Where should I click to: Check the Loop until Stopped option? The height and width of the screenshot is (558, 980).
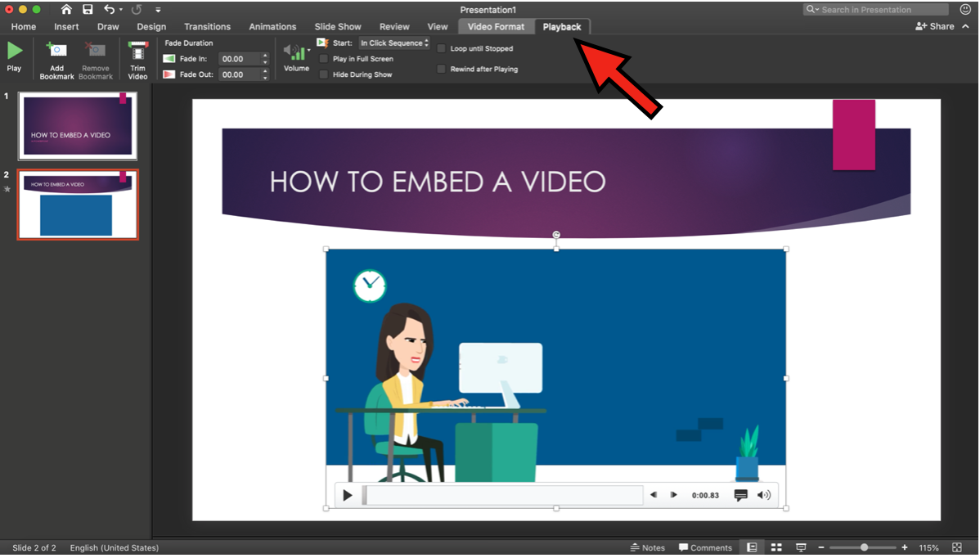click(442, 48)
